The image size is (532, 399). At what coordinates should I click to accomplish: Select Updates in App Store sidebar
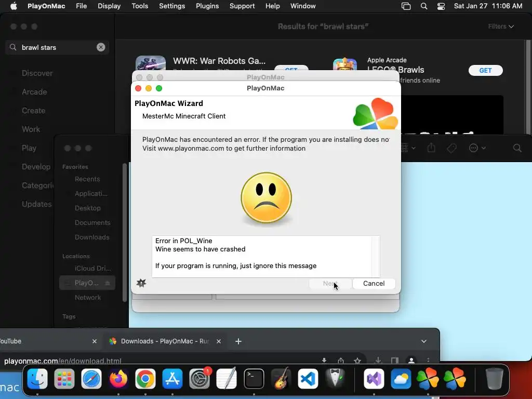[x=37, y=204]
